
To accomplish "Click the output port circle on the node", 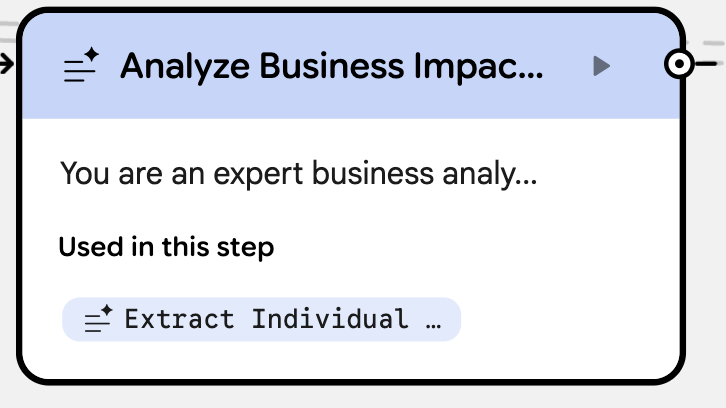I will click(679, 65).
